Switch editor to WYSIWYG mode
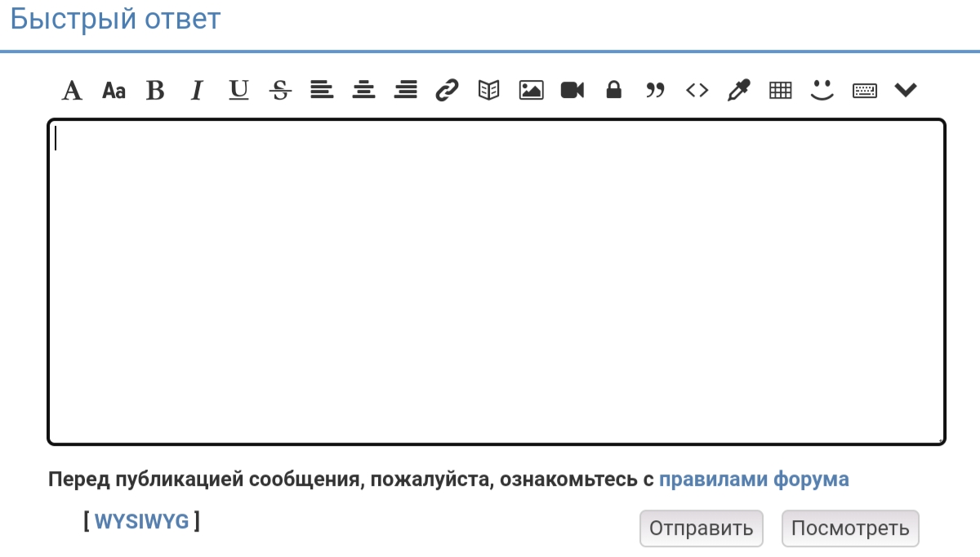Viewport: 980px width, 557px height. (142, 521)
